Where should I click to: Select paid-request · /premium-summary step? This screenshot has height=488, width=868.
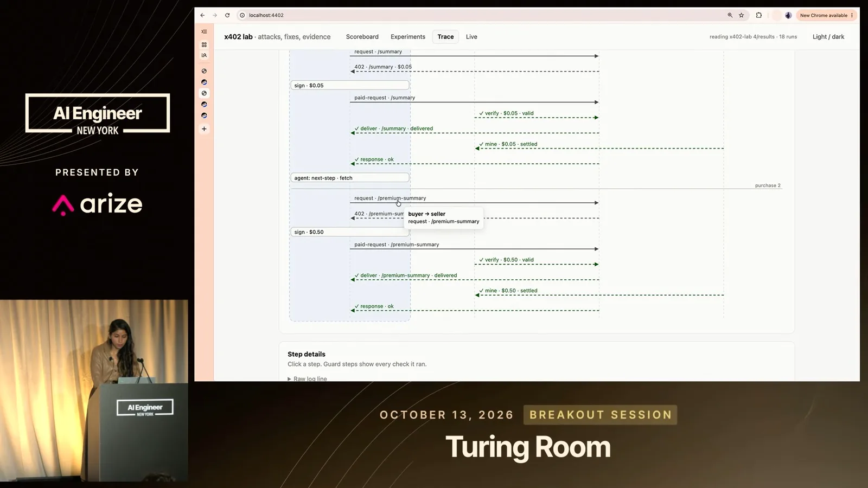(x=475, y=247)
